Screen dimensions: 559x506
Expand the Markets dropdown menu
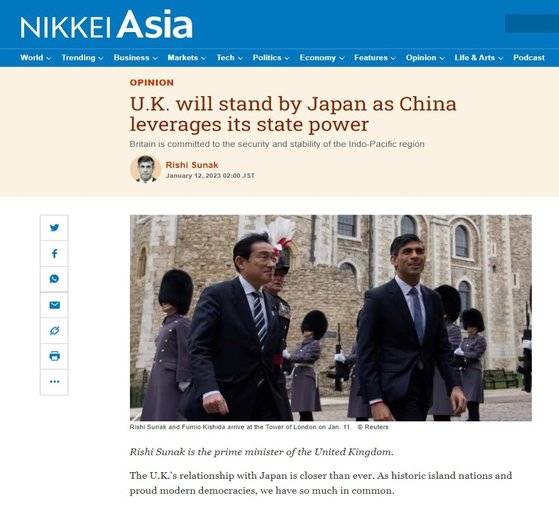[186, 58]
